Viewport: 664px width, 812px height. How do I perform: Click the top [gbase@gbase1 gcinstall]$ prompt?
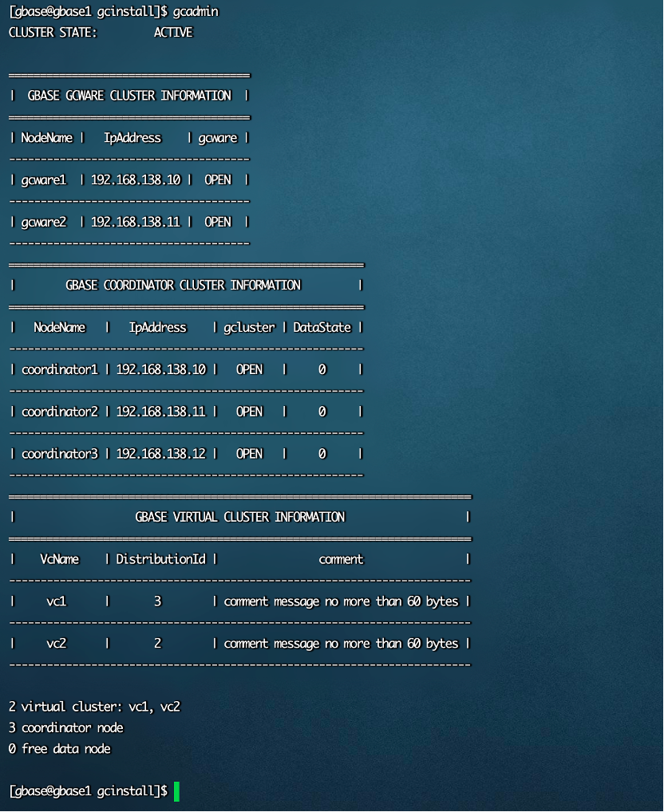[x=89, y=12]
